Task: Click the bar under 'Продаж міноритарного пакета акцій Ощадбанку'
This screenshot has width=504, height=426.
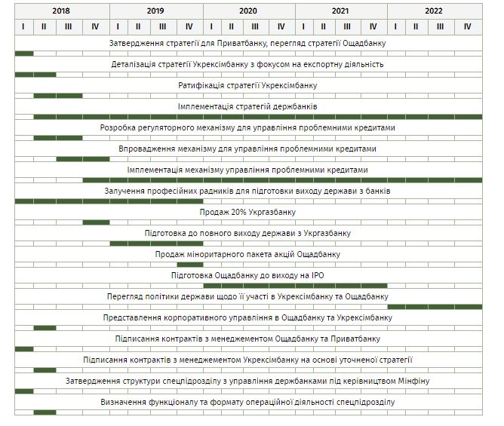Action: pos(189,265)
